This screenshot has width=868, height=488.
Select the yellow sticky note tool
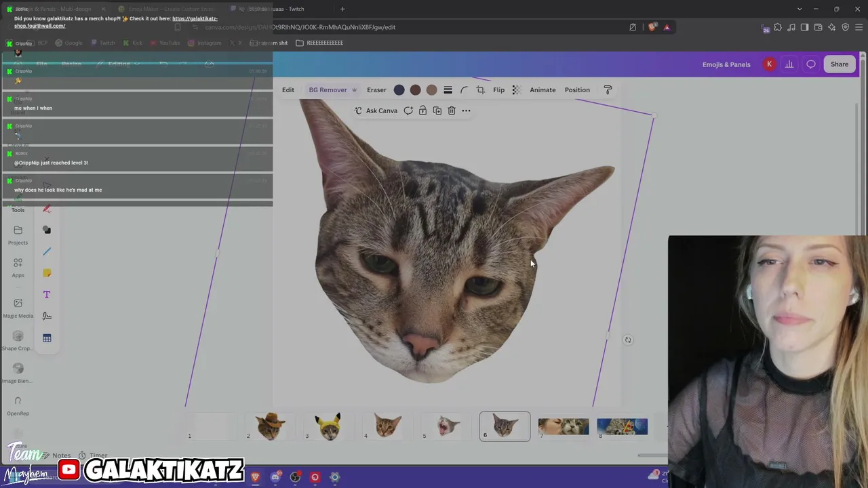tap(47, 273)
